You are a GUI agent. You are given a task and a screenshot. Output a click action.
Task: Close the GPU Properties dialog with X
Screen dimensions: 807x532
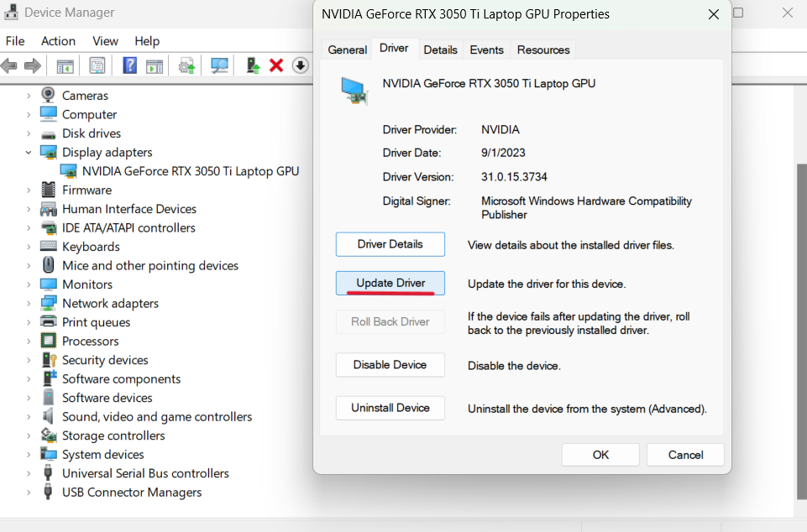(713, 14)
